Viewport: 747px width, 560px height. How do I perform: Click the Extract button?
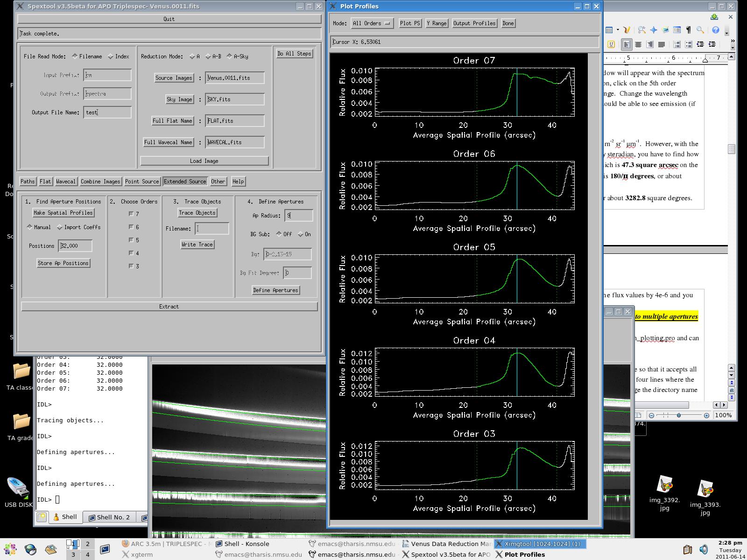[x=169, y=307]
